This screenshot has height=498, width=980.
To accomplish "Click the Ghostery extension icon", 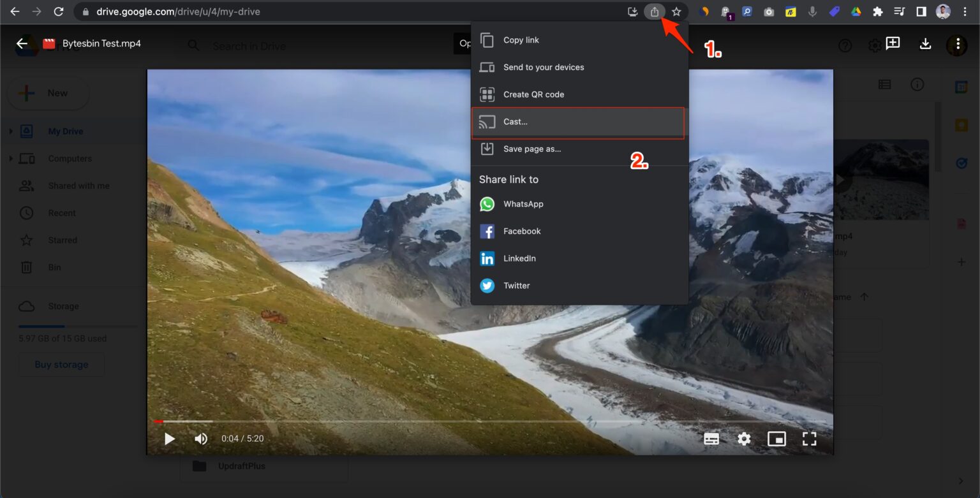I will 724,11.
